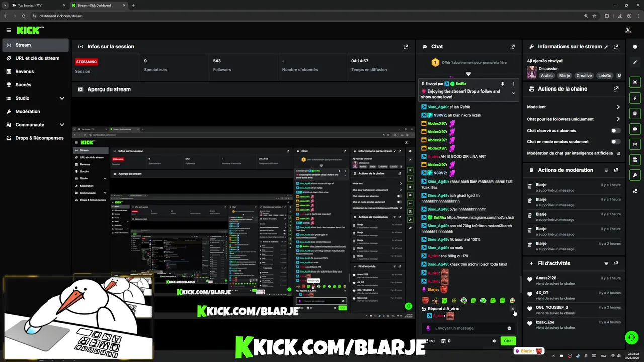
Task: Click the chat scrollbar thumb
Action: point(520,284)
